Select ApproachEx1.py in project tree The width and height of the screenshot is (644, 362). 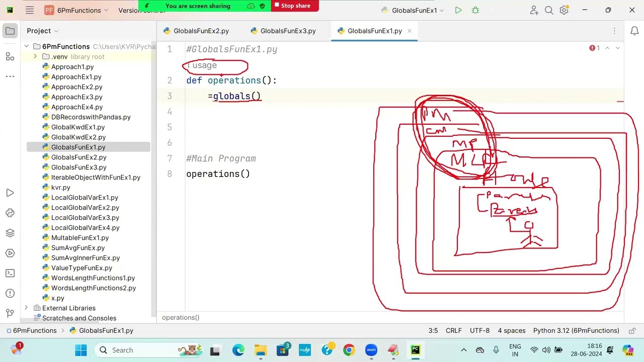pos(76,77)
